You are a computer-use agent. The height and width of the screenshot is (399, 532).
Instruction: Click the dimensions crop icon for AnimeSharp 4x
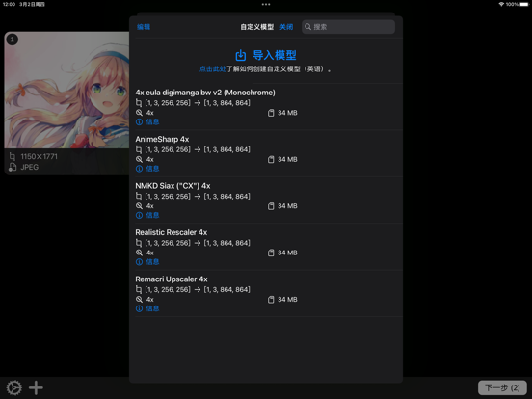coord(139,149)
